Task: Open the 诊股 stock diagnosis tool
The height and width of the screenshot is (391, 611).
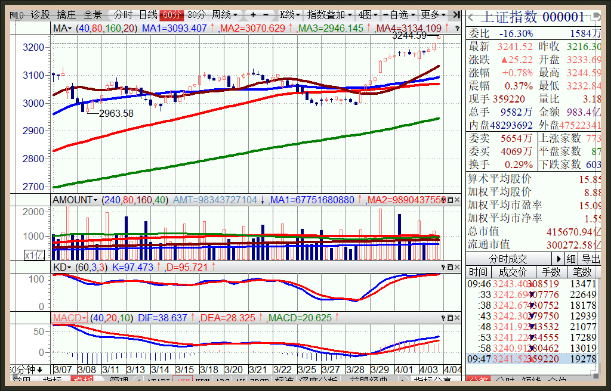Action: 40,15
